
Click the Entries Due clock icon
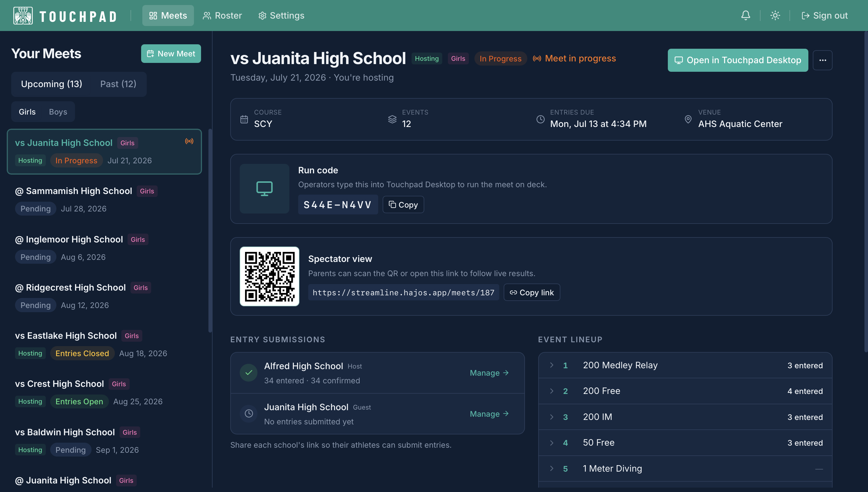[x=540, y=119]
